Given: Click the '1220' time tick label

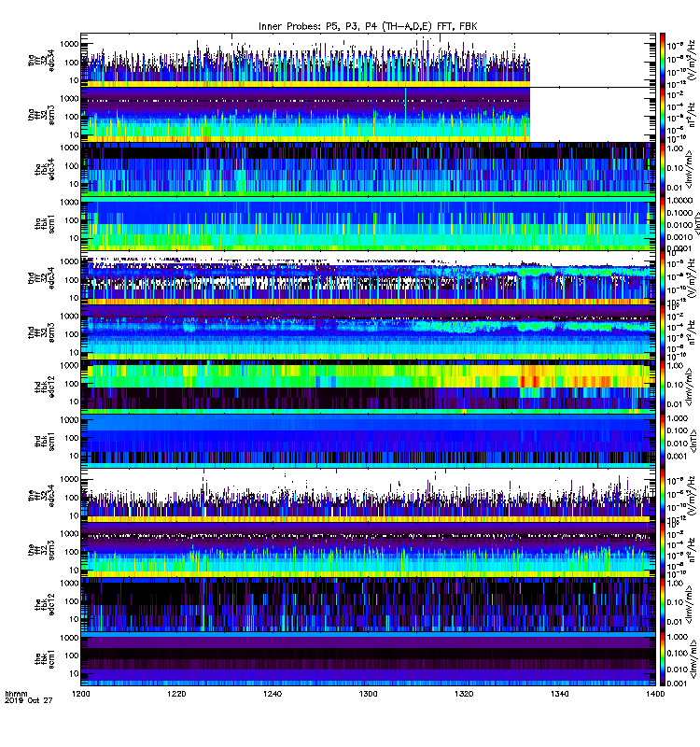Looking at the screenshot, I should click(176, 694).
